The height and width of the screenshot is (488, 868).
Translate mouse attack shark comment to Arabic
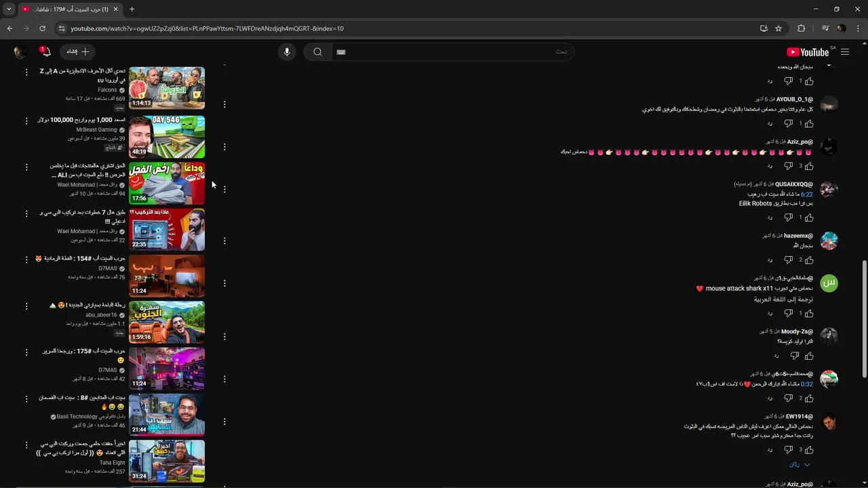783,299
